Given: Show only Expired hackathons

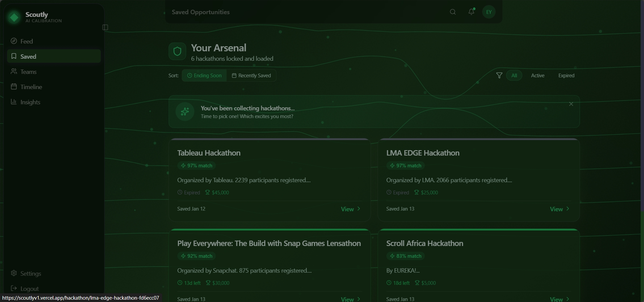Looking at the screenshot, I should coord(566,76).
